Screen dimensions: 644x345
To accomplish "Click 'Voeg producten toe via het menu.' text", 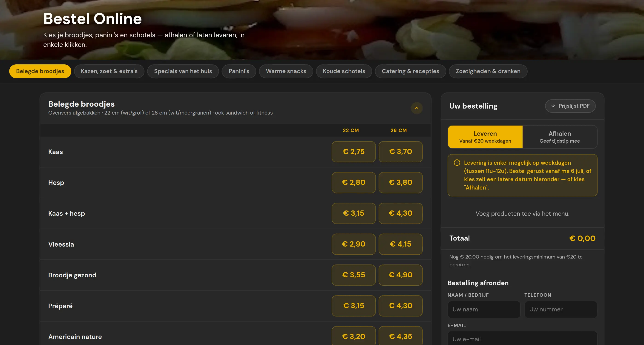I will tap(522, 214).
